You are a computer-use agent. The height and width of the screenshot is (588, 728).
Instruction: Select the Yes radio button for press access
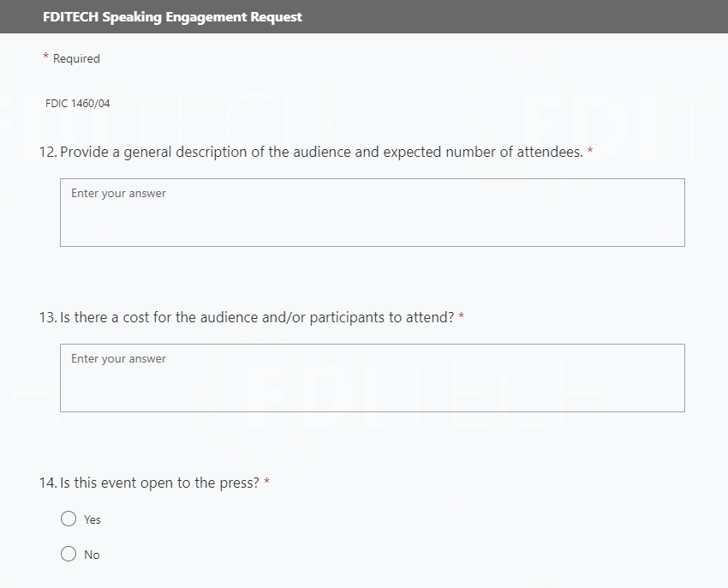pos(69,519)
